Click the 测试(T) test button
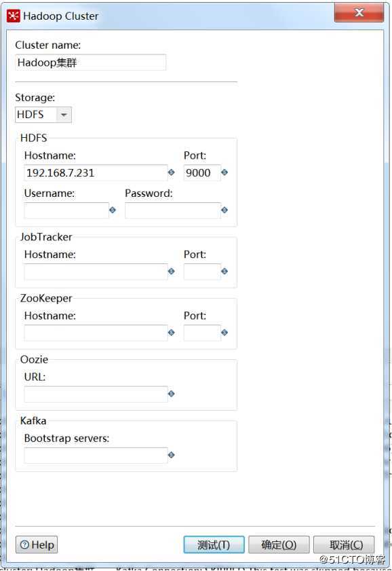 (214, 545)
